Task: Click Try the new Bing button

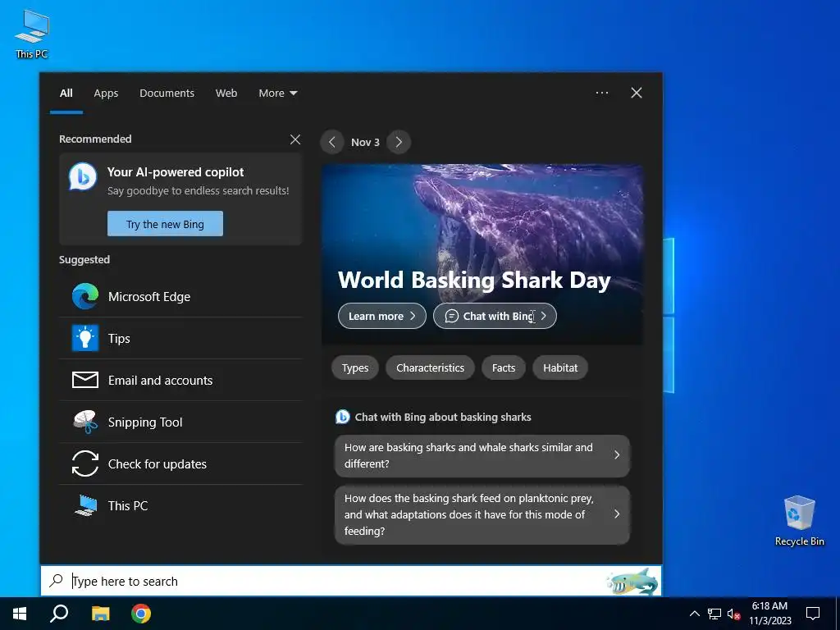Action: click(165, 223)
